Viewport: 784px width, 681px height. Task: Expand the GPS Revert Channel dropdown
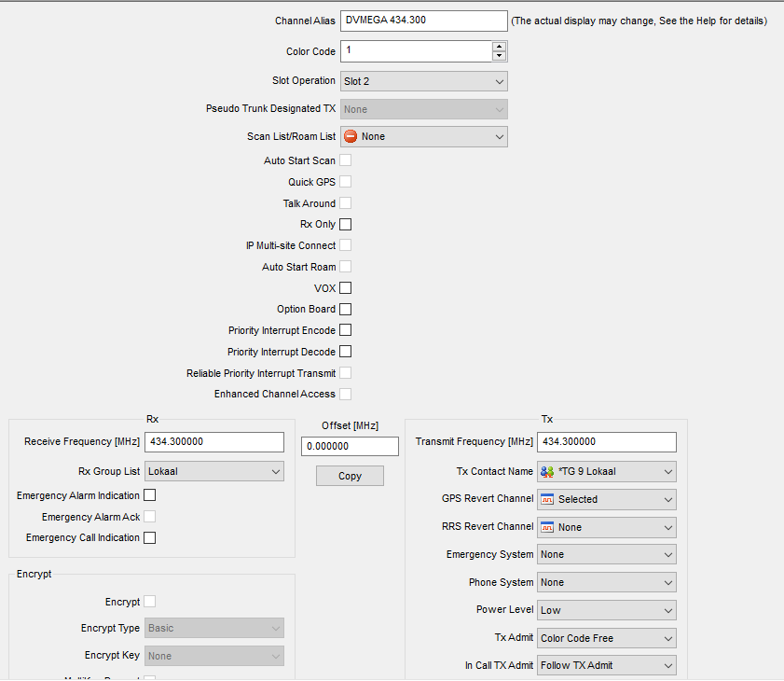pyautogui.click(x=607, y=500)
